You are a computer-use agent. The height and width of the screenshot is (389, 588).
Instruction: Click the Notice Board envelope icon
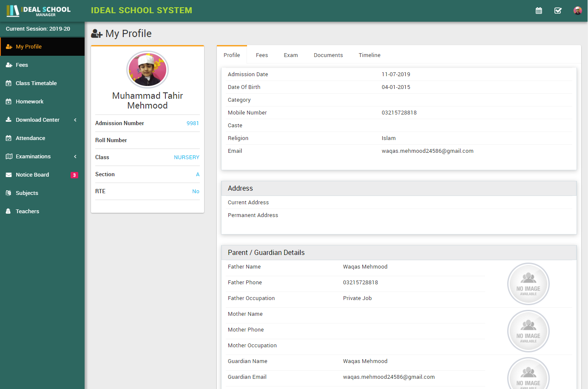[9, 175]
